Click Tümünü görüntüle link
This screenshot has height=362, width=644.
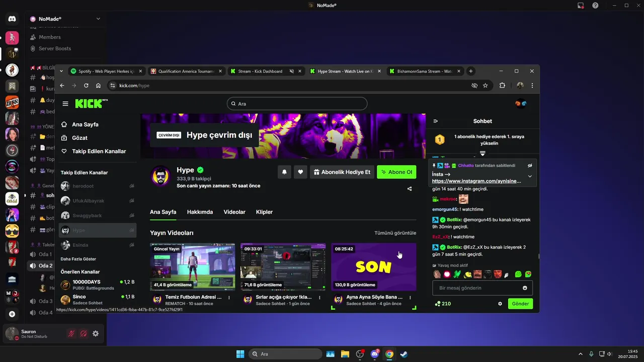tap(395, 233)
